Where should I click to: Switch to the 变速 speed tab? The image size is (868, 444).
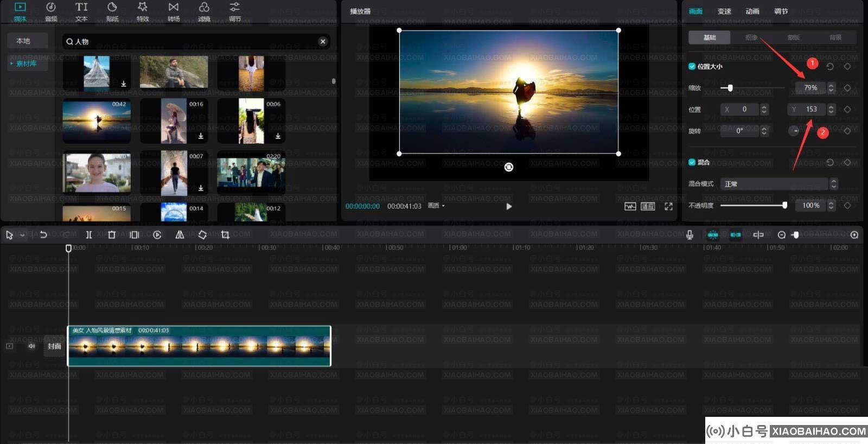click(x=724, y=11)
